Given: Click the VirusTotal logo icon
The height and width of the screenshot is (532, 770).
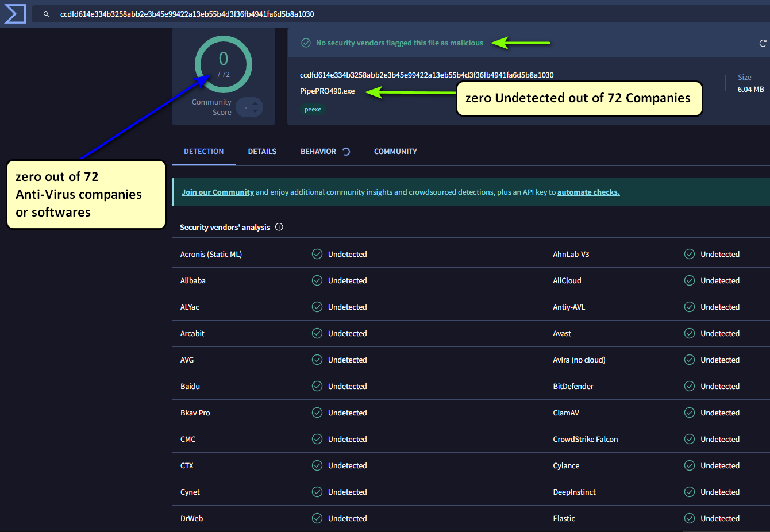Looking at the screenshot, I should (15, 13).
